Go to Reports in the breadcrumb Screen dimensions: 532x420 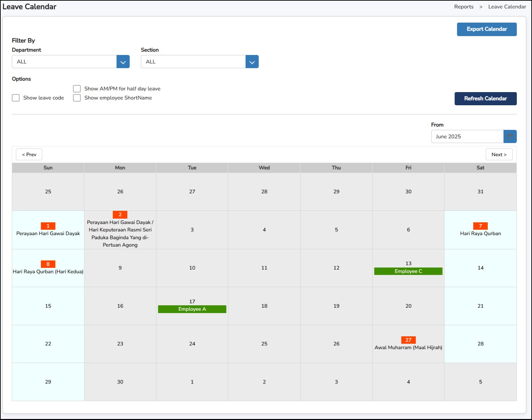tap(463, 7)
